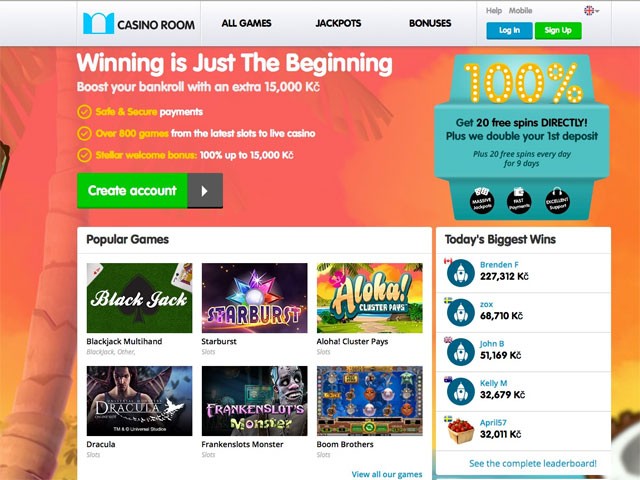Click the Stellar welcome bonus checkmark icon
The width and height of the screenshot is (640, 480).
point(84,155)
